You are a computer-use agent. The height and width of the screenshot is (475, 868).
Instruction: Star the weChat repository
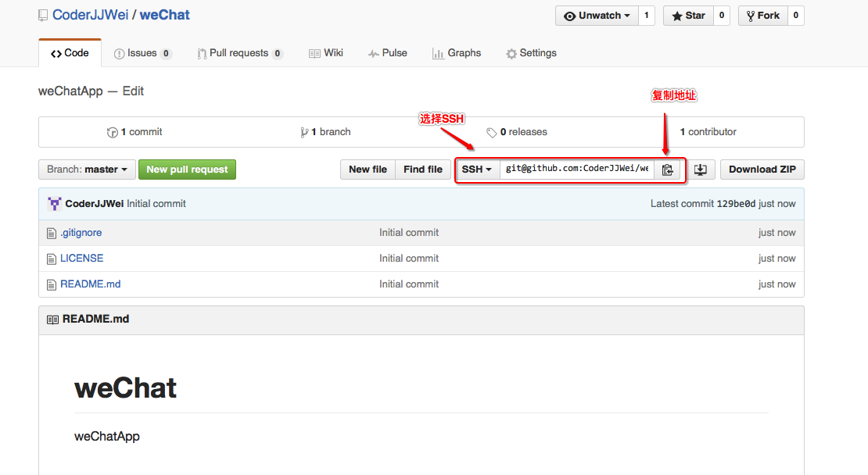coord(689,16)
